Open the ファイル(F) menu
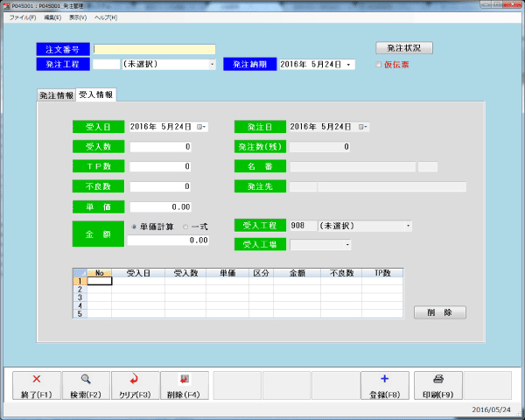 tap(23, 17)
